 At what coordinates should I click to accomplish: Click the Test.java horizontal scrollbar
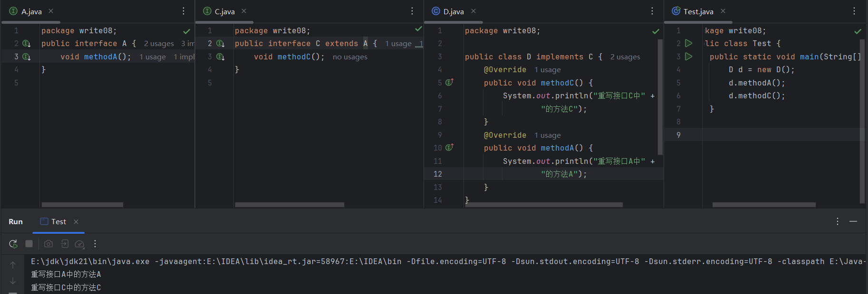pyautogui.click(x=764, y=205)
